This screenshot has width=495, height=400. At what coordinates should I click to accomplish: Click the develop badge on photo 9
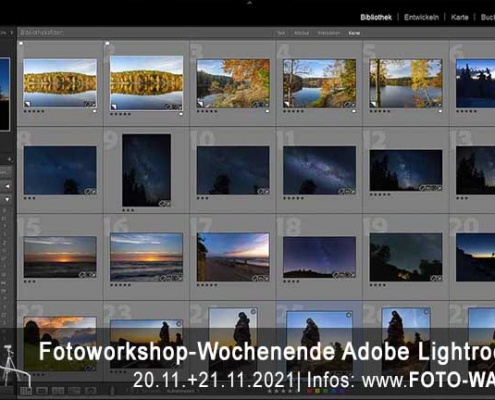(165, 203)
